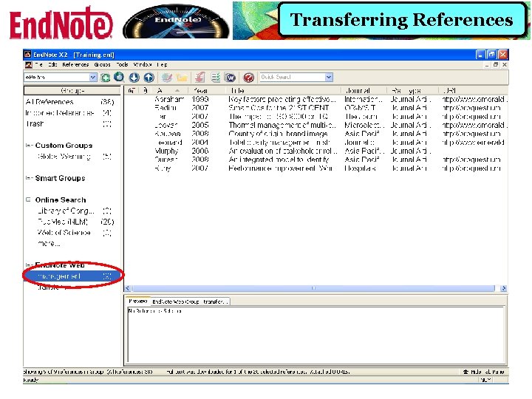Open Online Search via the globe magnifier icon
This screenshot has height=399, width=532.
point(119,78)
